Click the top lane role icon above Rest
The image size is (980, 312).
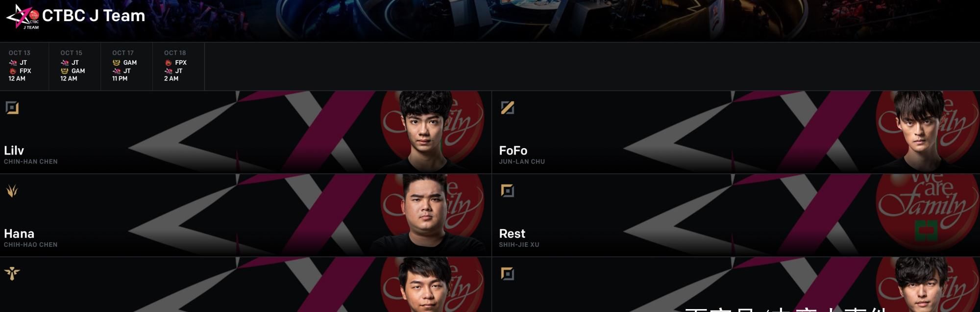(x=508, y=190)
